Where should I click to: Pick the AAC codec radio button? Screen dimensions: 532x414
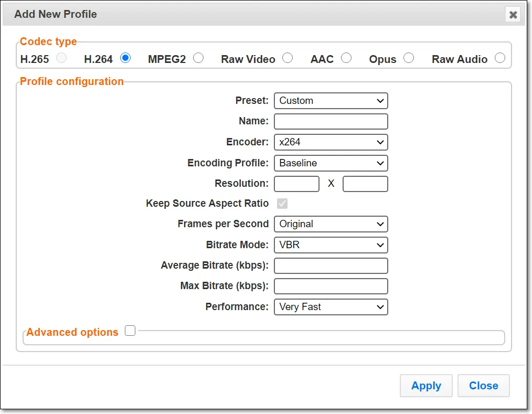pyautogui.click(x=346, y=58)
